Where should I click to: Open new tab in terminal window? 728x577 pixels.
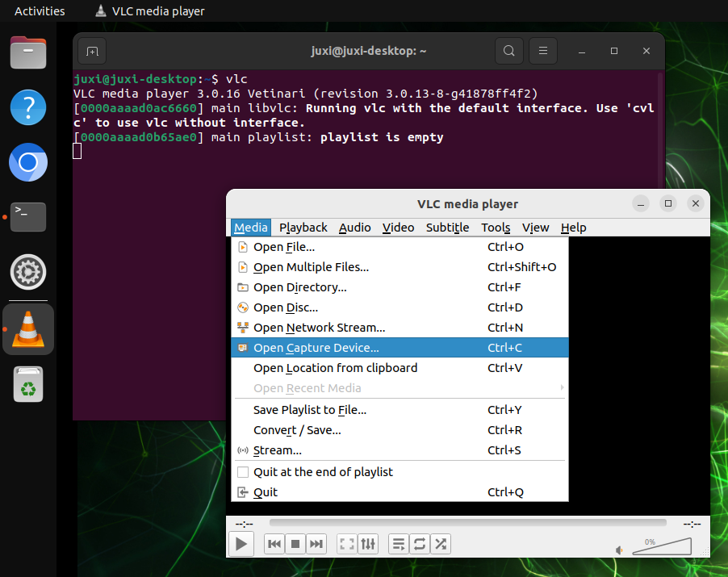tap(92, 51)
